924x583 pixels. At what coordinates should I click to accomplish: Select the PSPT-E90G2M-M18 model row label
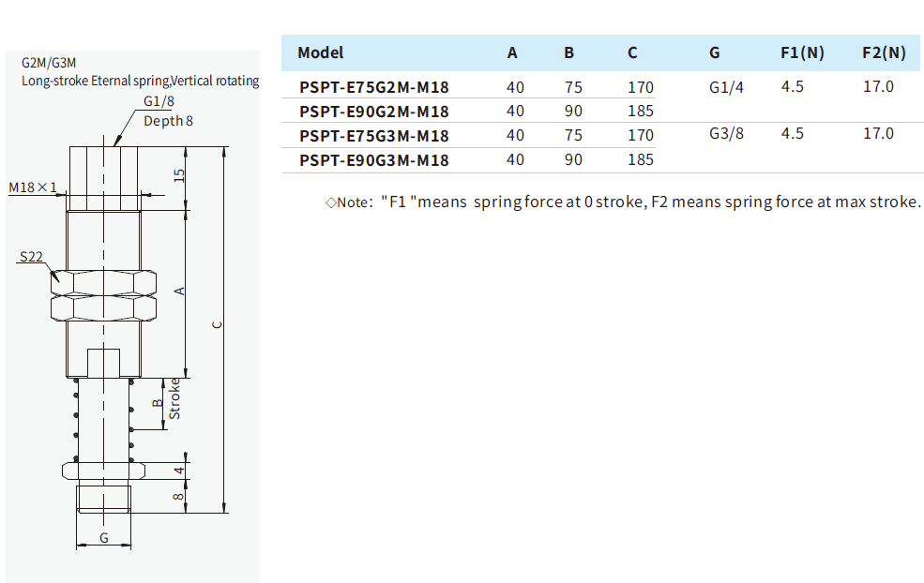373,112
